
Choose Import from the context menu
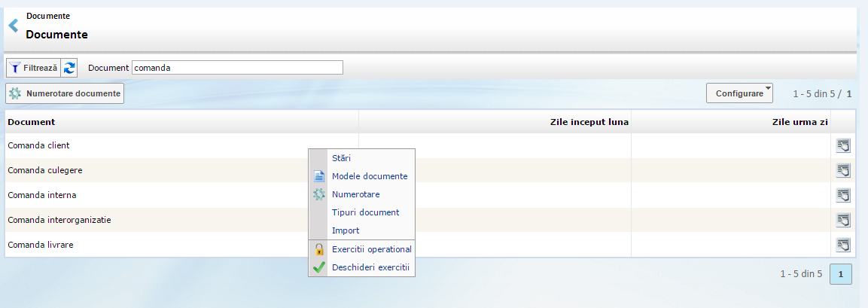tap(346, 230)
